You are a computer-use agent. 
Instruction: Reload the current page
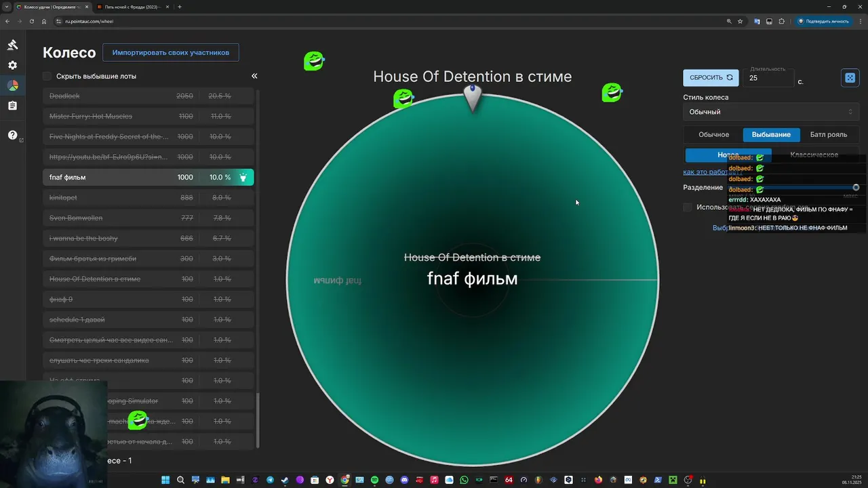pyautogui.click(x=31, y=21)
